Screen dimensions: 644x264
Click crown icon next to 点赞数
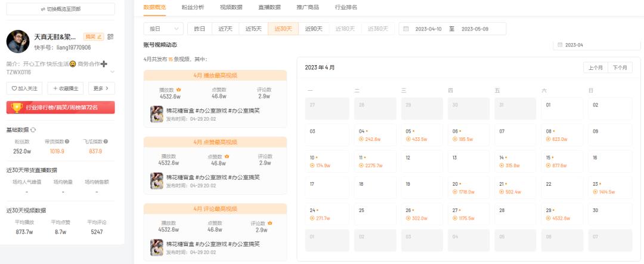(227, 156)
